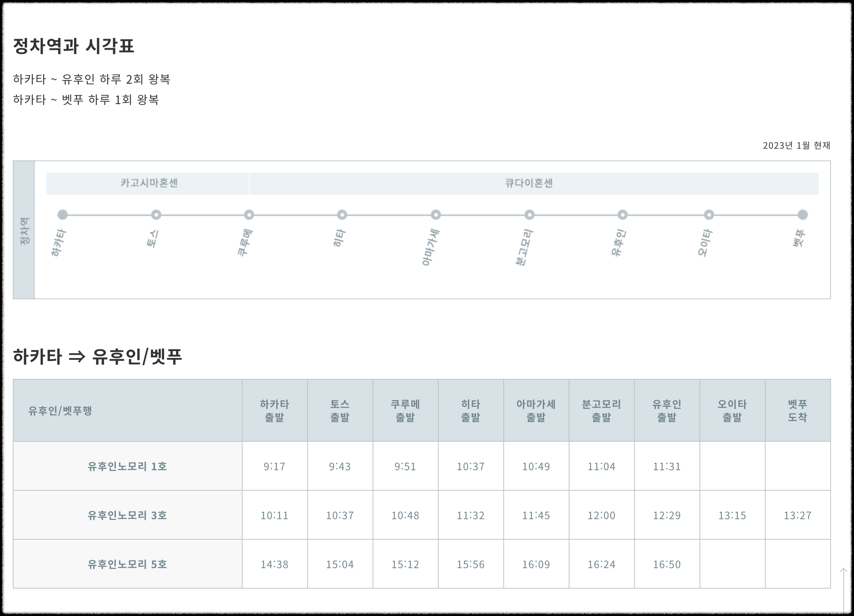This screenshot has height=616, width=854.
Task: Select the 히타 station circle on the route
Action: click(342, 214)
